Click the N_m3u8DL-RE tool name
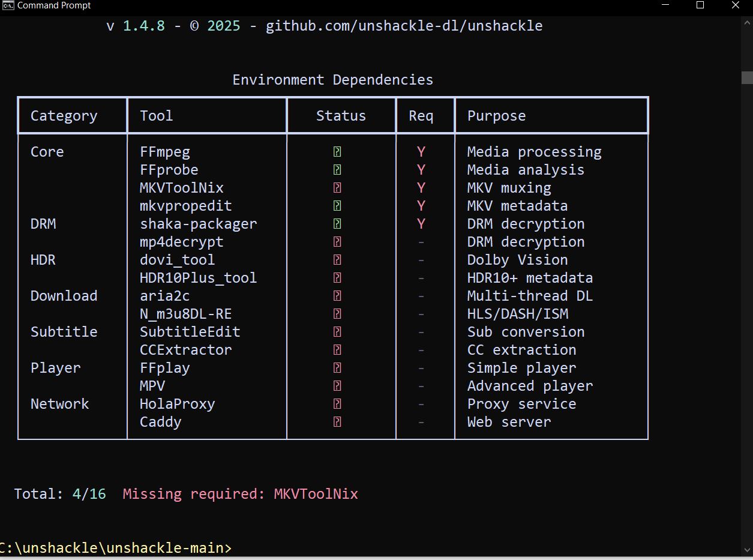The width and height of the screenshot is (753, 560). point(185,314)
